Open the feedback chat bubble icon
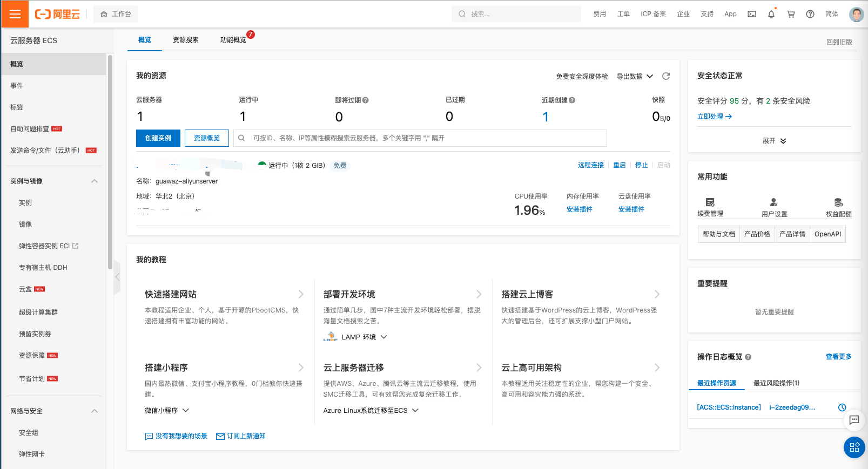The width and height of the screenshot is (868, 469). click(x=854, y=420)
